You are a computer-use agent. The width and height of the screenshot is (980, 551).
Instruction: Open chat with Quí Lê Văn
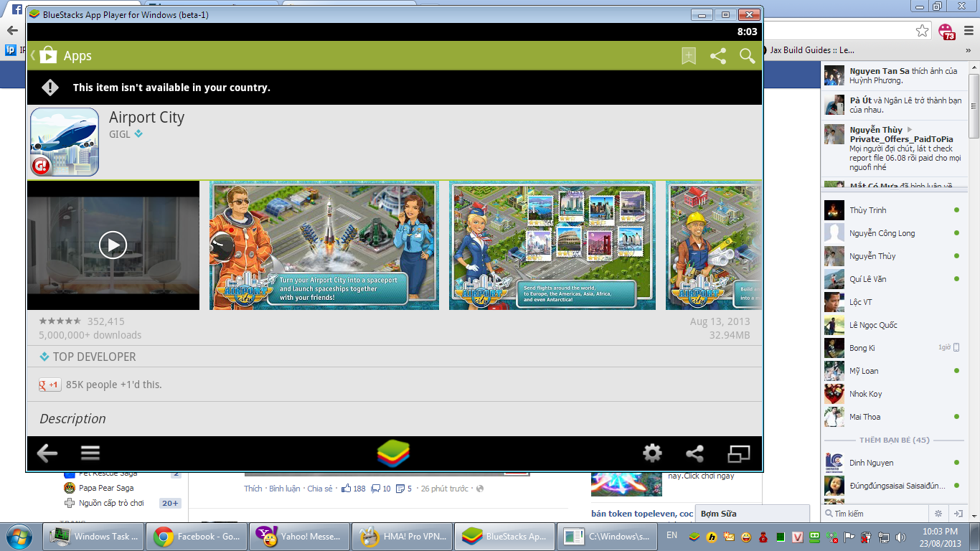point(893,279)
